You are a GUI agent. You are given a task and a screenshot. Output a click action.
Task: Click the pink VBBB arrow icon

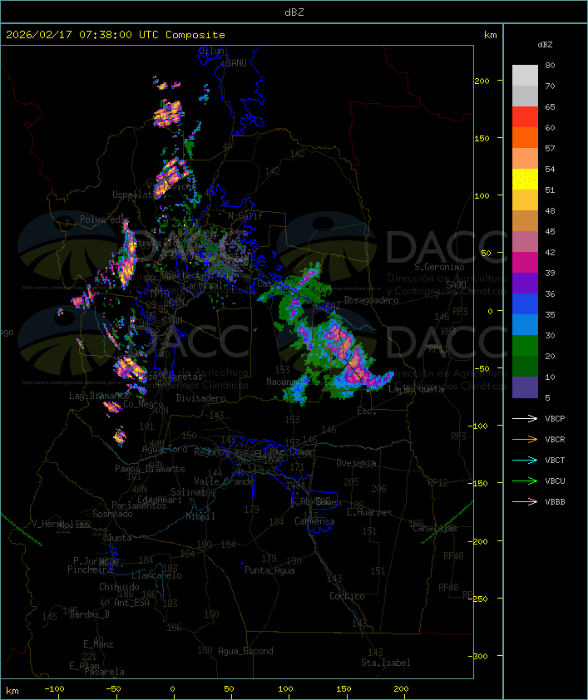click(525, 501)
